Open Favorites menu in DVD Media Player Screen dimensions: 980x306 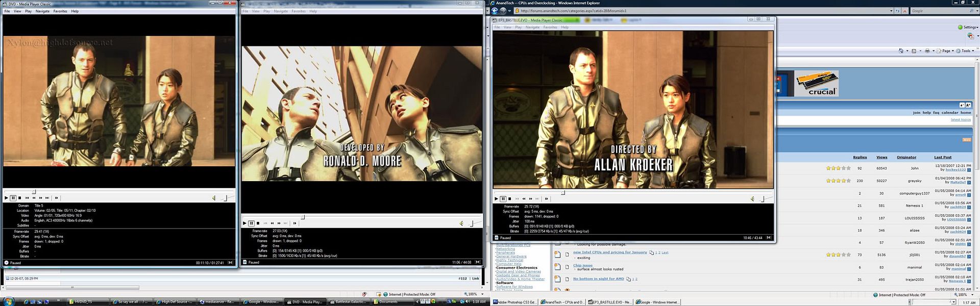pos(60,11)
